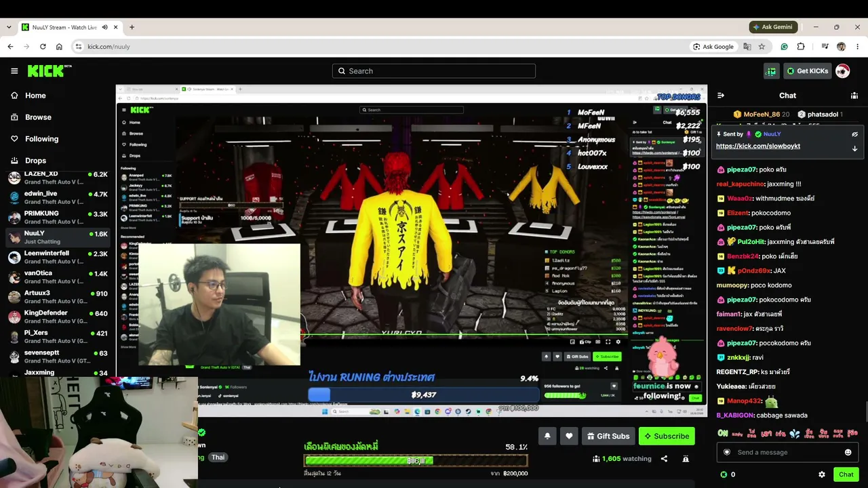868x488 pixels.
Task: View site information icon in address bar
Action: tap(79, 47)
